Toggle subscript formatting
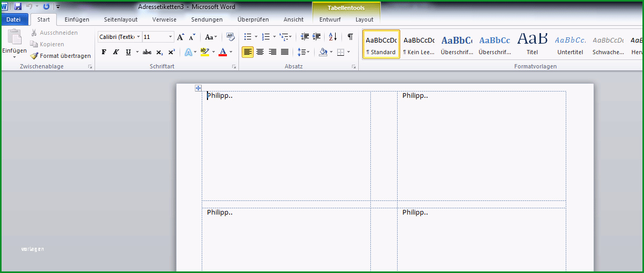Viewport: 644px width, 273px height. tap(159, 52)
